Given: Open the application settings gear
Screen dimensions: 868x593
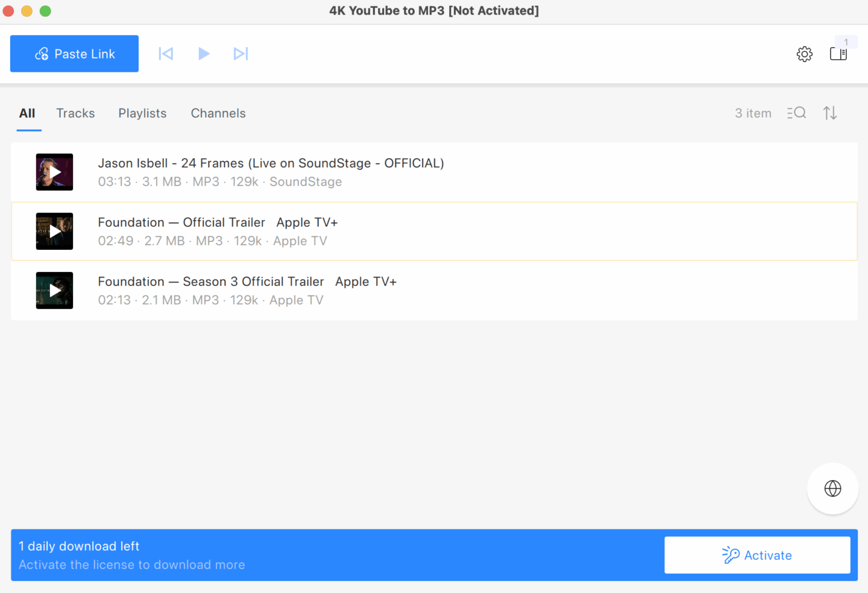Looking at the screenshot, I should [x=804, y=54].
